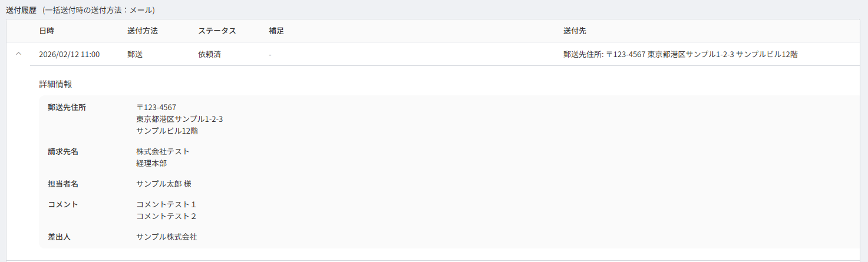The image size is (868, 262).
Task: Click the 送付方法 column header
Action: click(x=142, y=31)
